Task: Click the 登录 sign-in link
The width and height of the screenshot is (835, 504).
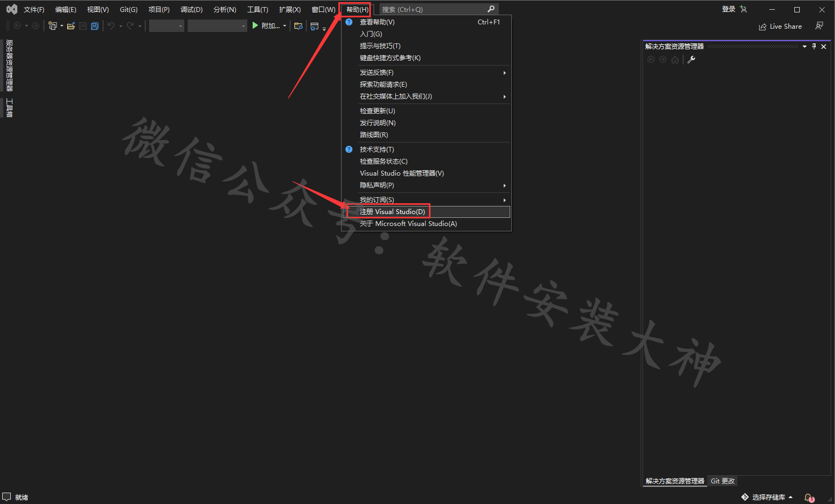Action: [x=728, y=9]
